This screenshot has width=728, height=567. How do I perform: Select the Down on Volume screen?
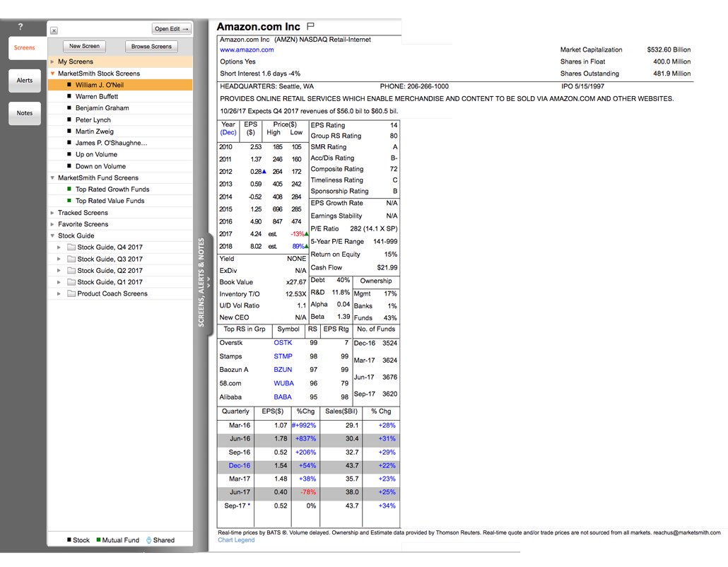tap(121, 166)
